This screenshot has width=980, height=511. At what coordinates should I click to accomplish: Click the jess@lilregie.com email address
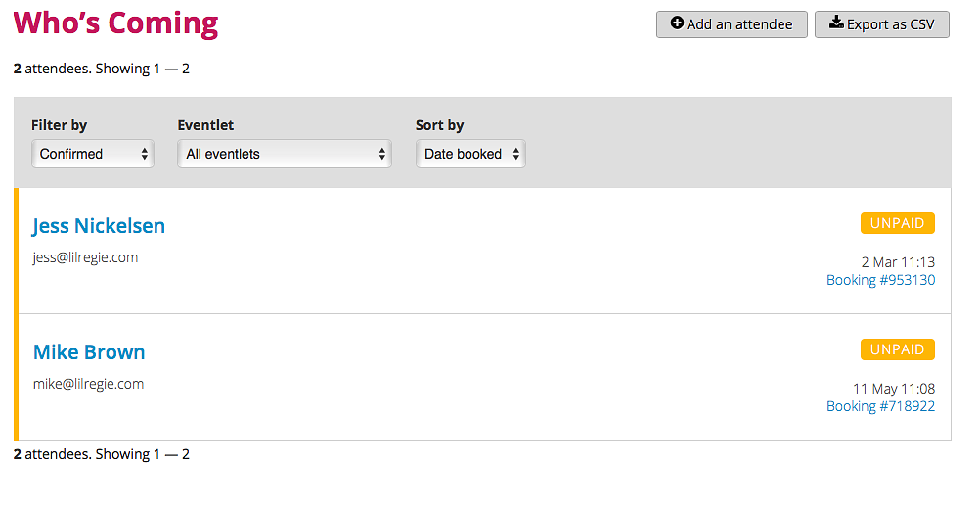[86, 257]
